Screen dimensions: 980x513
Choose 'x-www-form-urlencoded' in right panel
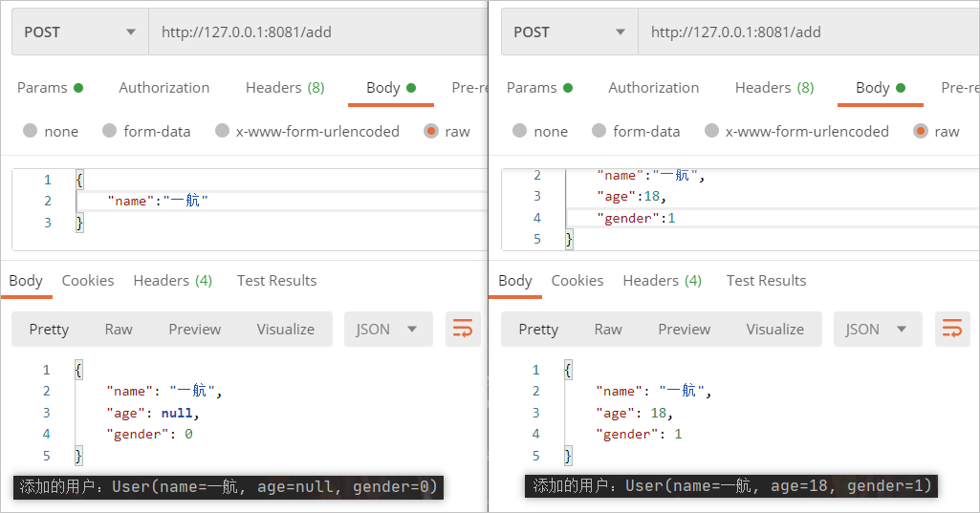click(711, 131)
